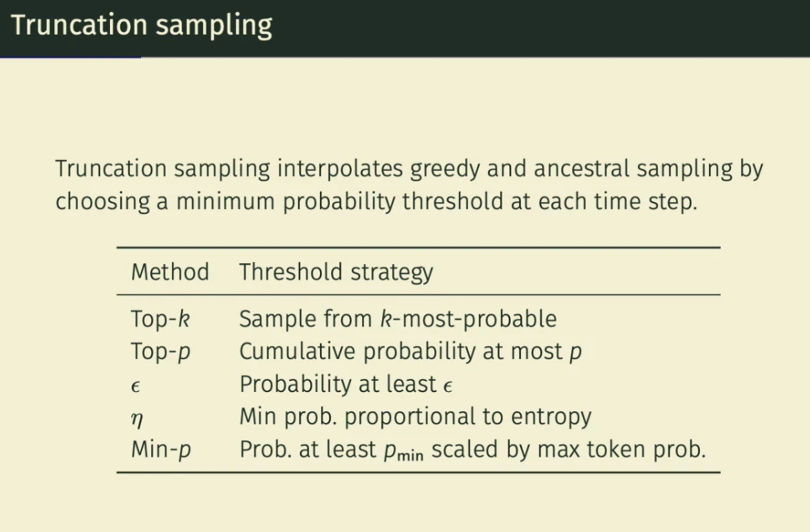Click the "Top-k" method cell
Image resolution: width=810 pixels, height=532 pixels.
point(160,318)
